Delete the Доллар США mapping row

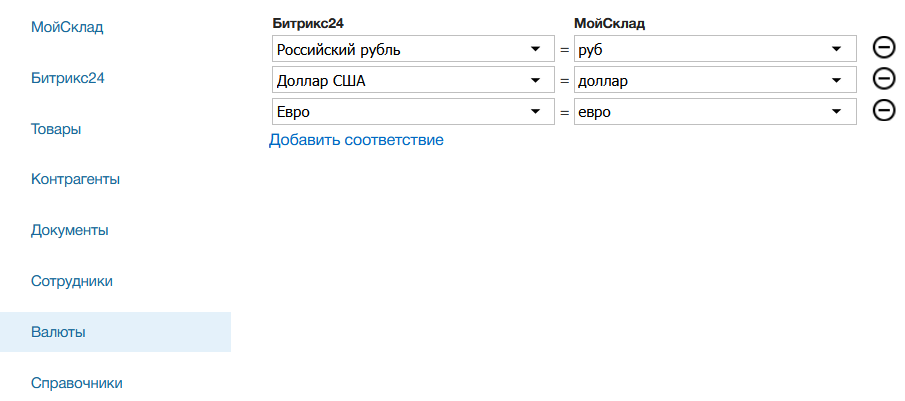tap(883, 79)
